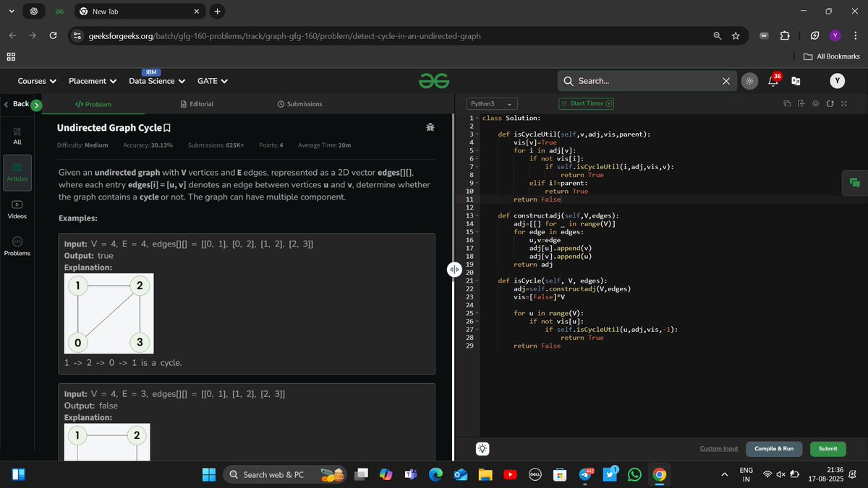Clear the search box with X icon
The height and width of the screenshot is (488, 868).
click(726, 81)
